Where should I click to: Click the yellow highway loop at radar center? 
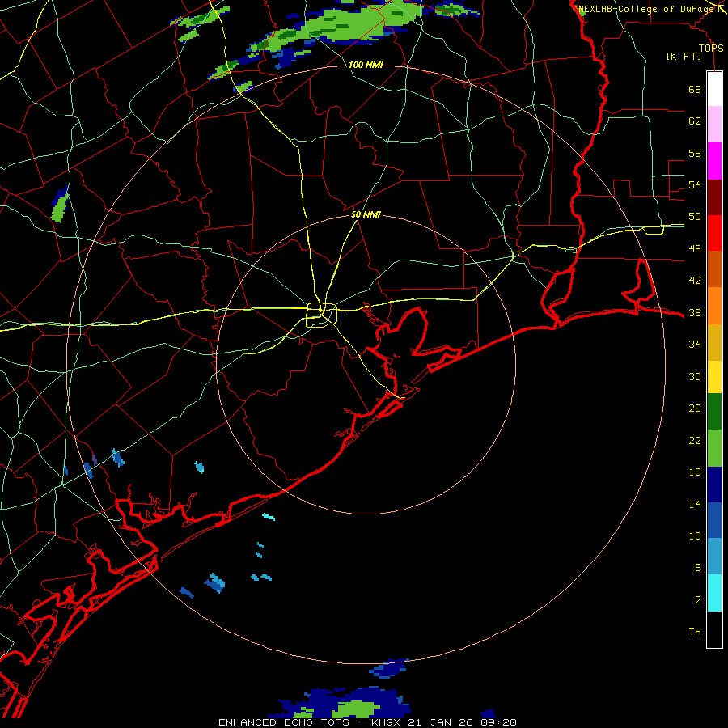click(321, 315)
